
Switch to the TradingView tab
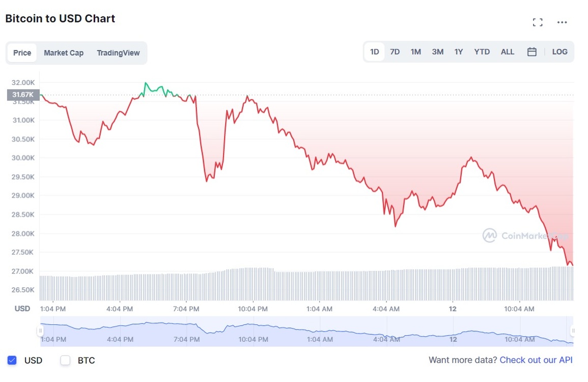pyautogui.click(x=118, y=53)
